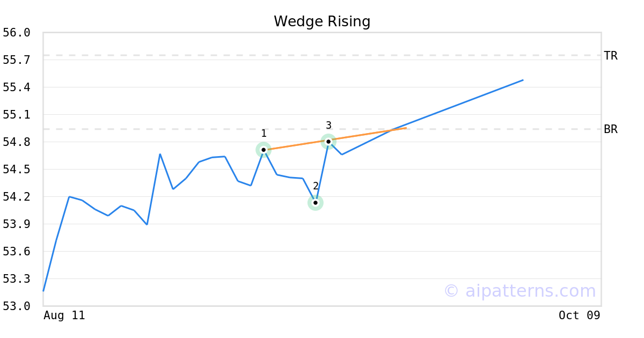Viewport: 644px width, 338px height.
Task: Select the BR level label
Action: coord(610,129)
